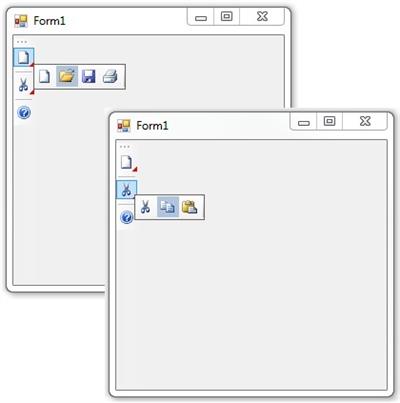
Task: Minimize the back Form1 window
Action: point(201,17)
